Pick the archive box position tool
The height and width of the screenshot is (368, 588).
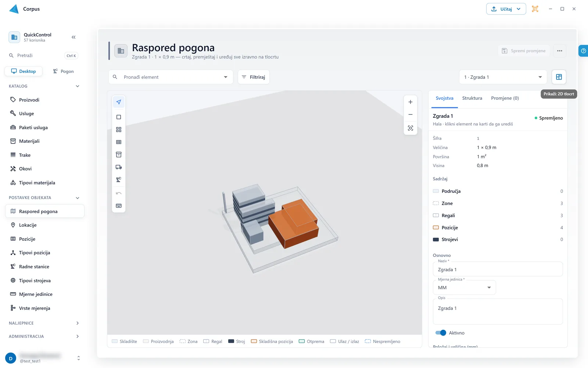pyautogui.click(x=118, y=155)
